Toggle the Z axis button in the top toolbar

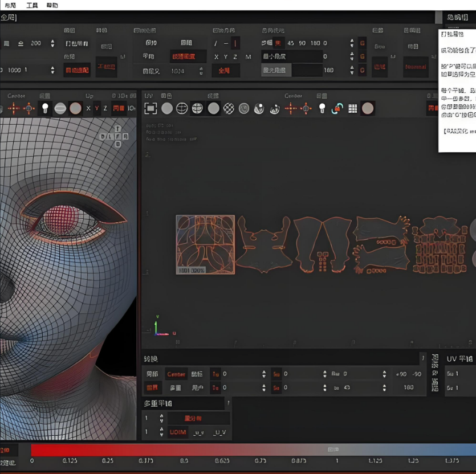(x=235, y=57)
